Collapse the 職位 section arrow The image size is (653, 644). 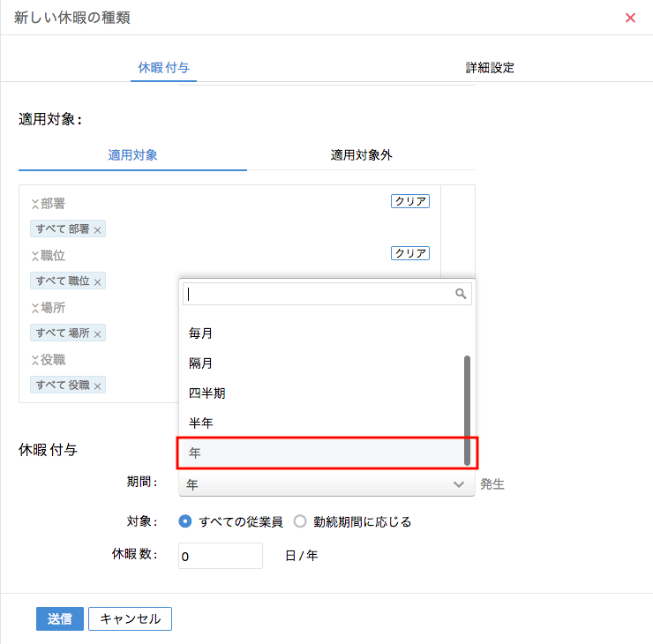[35, 256]
